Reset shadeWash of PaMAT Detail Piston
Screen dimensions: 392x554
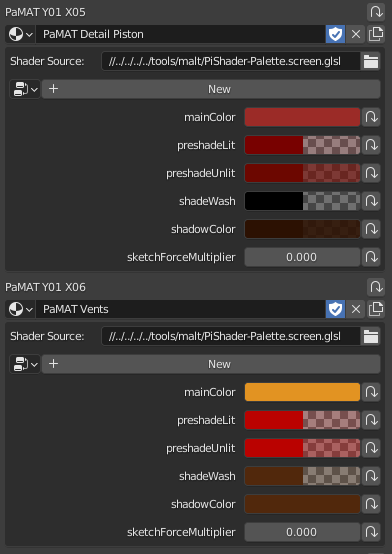click(x=371, y=201)
